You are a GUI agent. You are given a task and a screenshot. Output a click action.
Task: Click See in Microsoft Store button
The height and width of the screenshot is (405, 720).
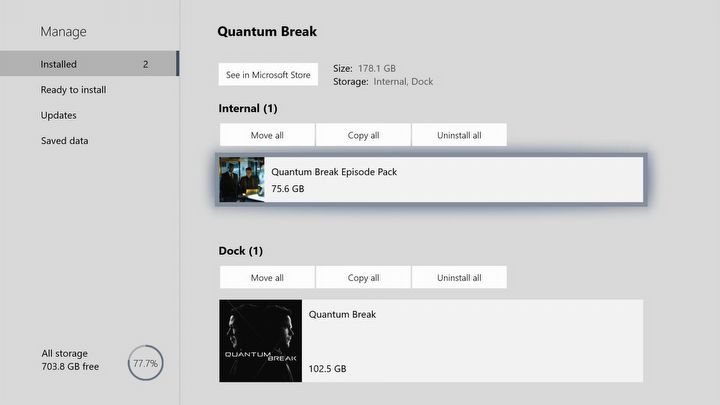(x=268, y=75)
